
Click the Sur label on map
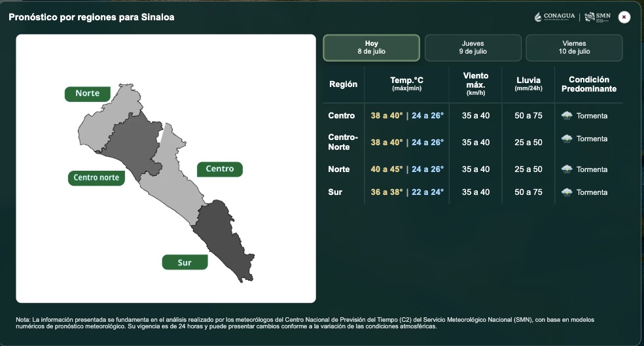(x=185, y=262)
